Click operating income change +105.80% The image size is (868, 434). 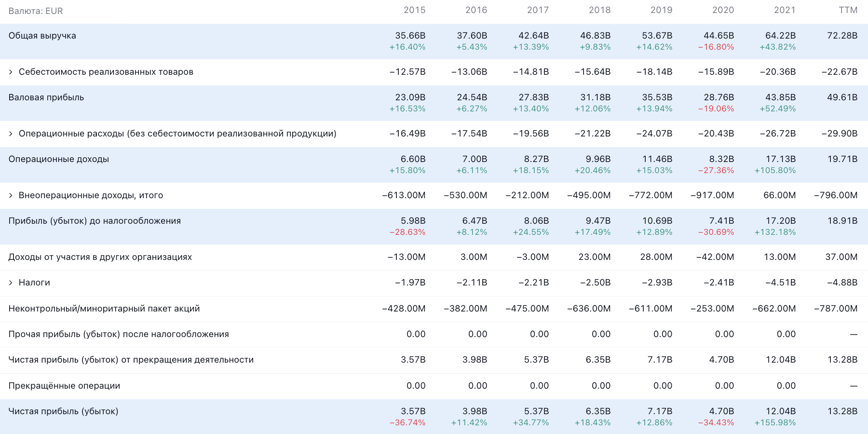(x=775, y=171)
